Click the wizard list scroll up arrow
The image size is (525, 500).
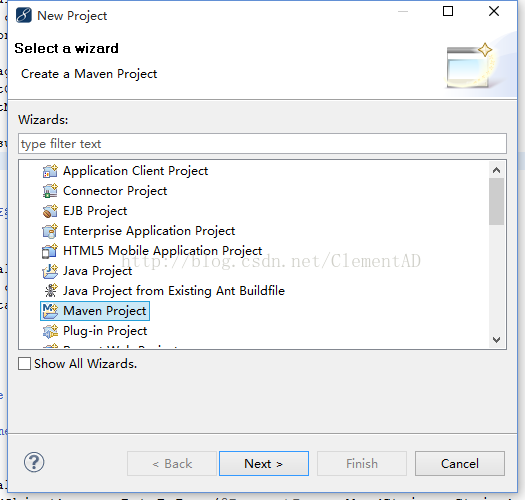click(497, 170)
